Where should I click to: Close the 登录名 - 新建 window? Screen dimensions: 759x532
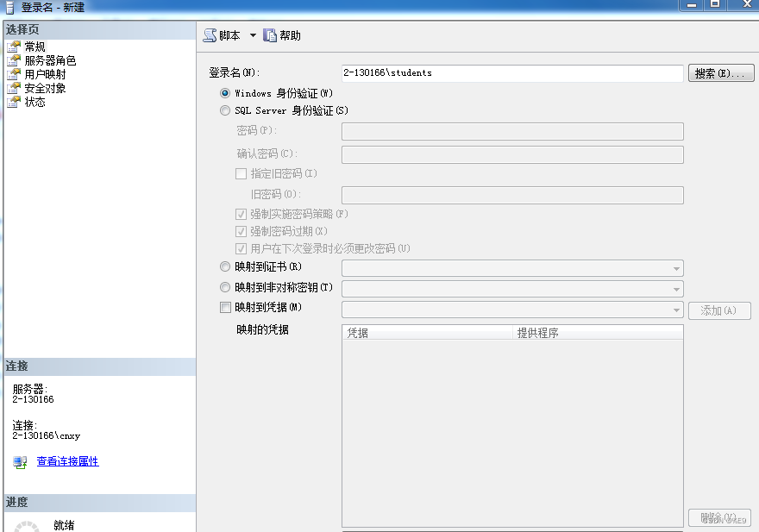click(x=746, y=4)
